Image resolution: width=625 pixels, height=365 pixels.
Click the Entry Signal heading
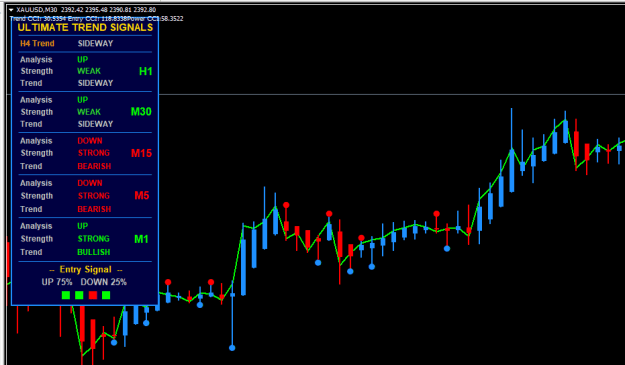[x=85, y=269]
